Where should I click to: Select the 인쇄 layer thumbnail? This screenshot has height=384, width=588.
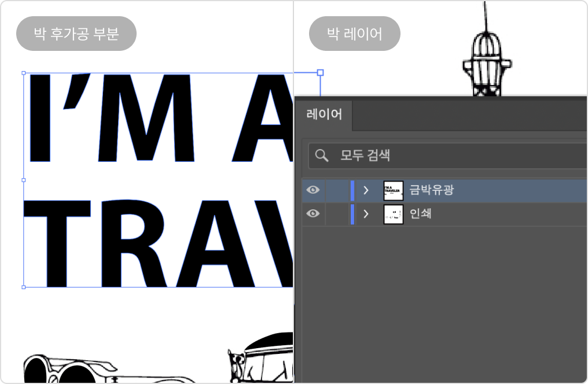click(393, 214)
